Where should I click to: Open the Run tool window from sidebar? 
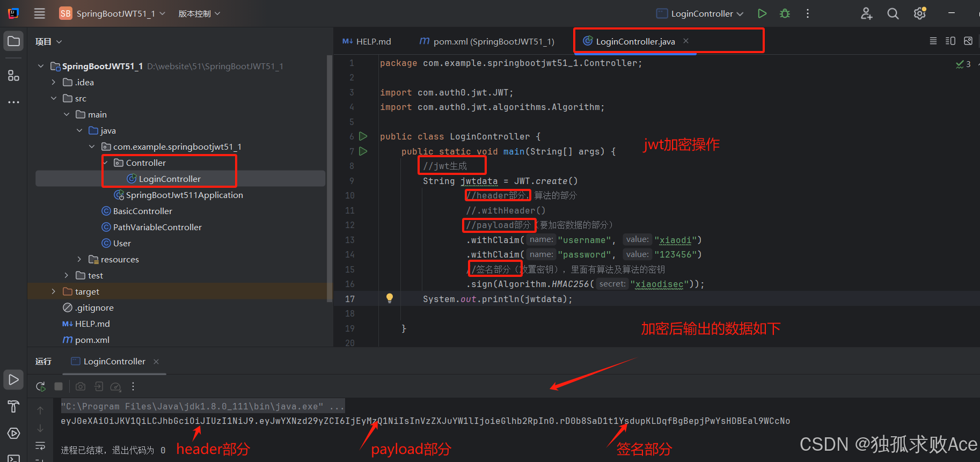pyautogui.click(x=14, y=380)
